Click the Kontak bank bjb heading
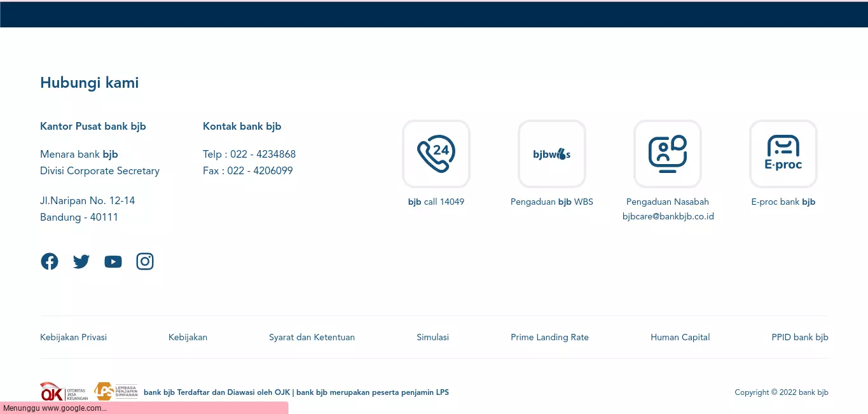The height and width of the screenshot is (414, 868). pyautogui.click(x=242, y=126)
